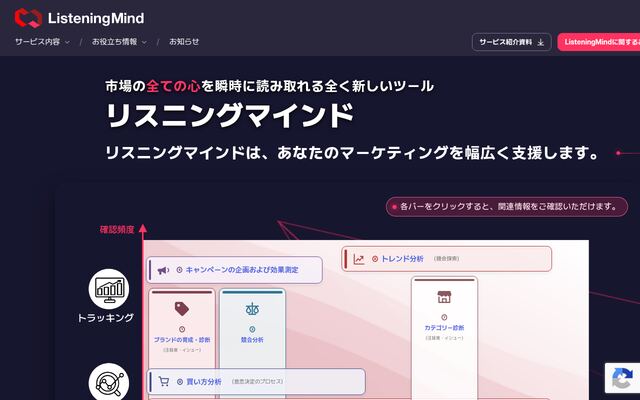This screenshot has height=400, width=640.
Task: Open the 競合分析 card
Action: point(252,327)
